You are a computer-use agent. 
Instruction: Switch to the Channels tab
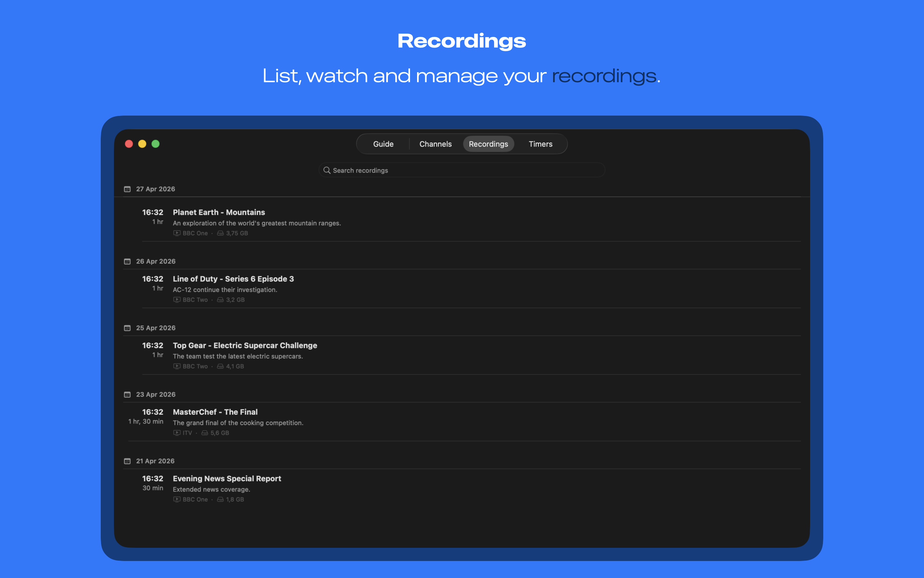(435, 144)
